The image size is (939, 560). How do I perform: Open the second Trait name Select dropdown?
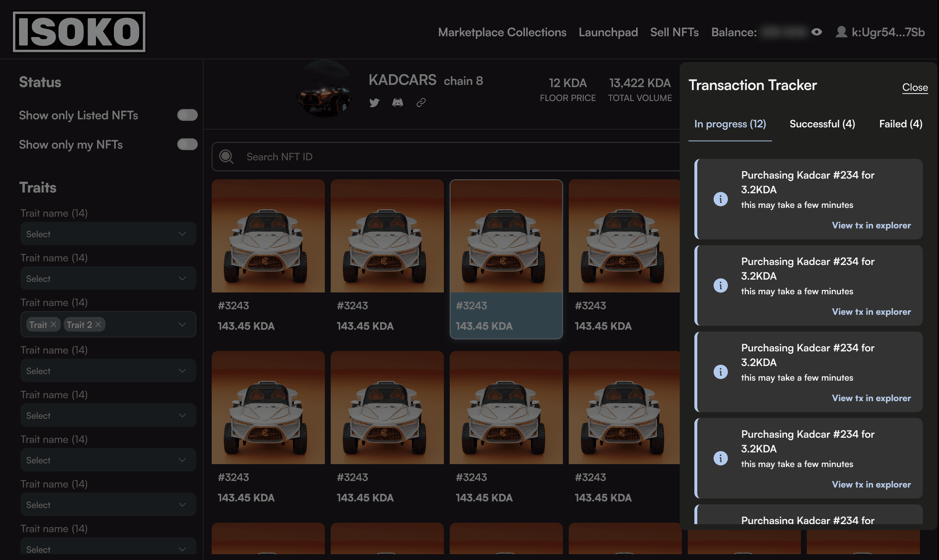point(108,279)
